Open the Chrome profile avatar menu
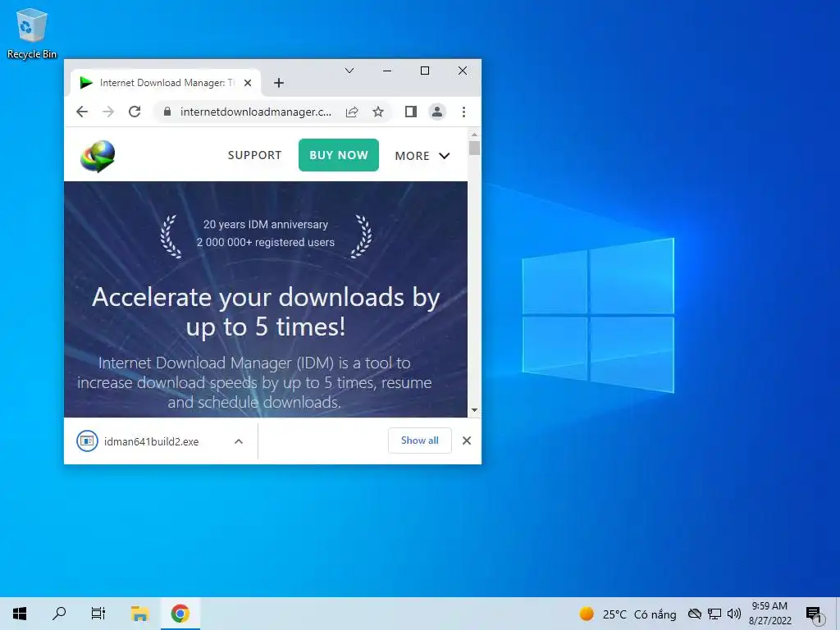 click(437, 112)
